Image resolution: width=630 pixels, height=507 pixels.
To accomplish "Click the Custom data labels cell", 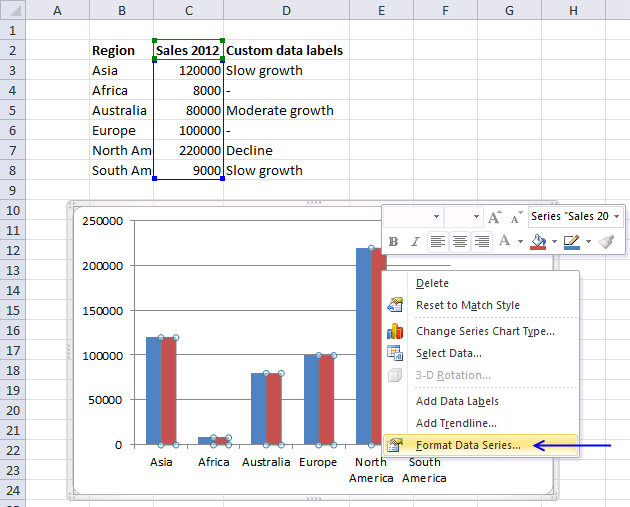I will [286, 50].
